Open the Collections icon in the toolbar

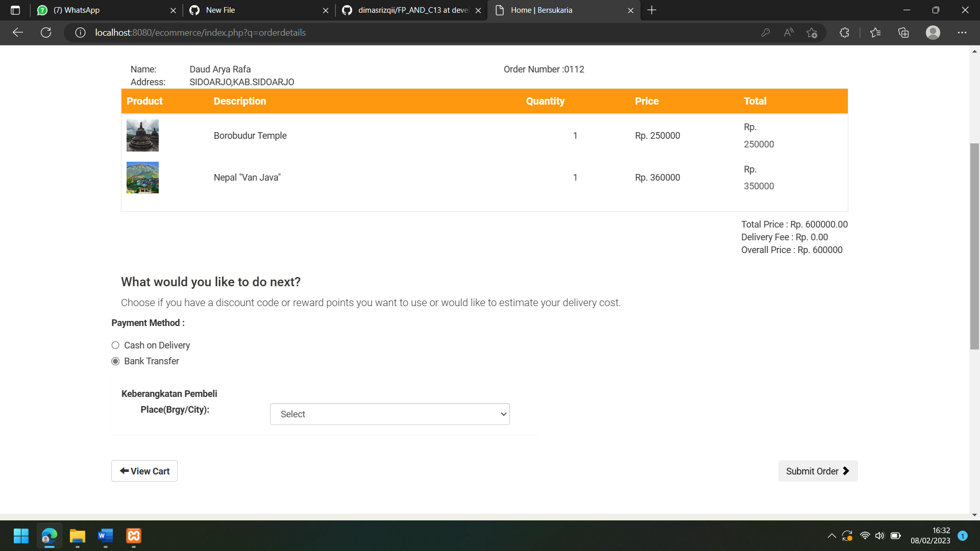coord(903,32)
